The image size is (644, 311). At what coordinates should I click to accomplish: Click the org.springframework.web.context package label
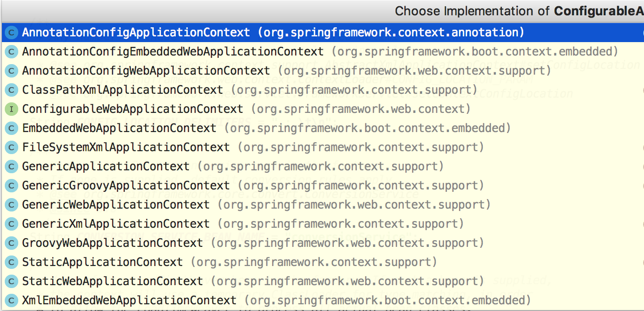(x=361, y=109)
